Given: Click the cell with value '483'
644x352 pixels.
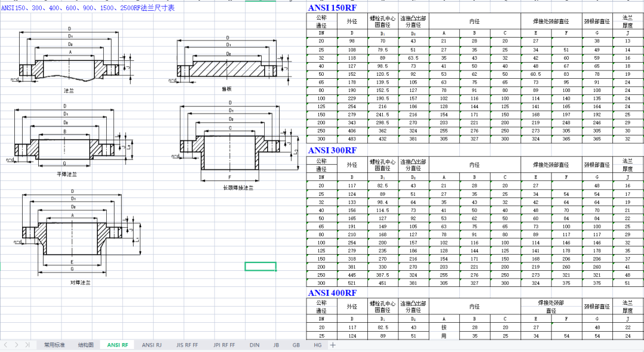Looking at the screenshot, I should (352, 139).
